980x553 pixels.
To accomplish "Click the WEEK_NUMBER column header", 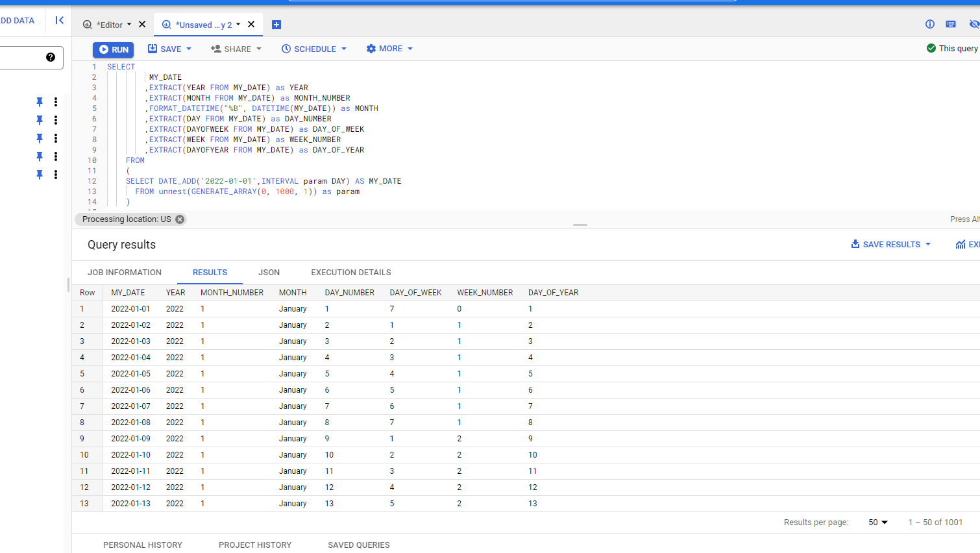I will coord(485,293).
